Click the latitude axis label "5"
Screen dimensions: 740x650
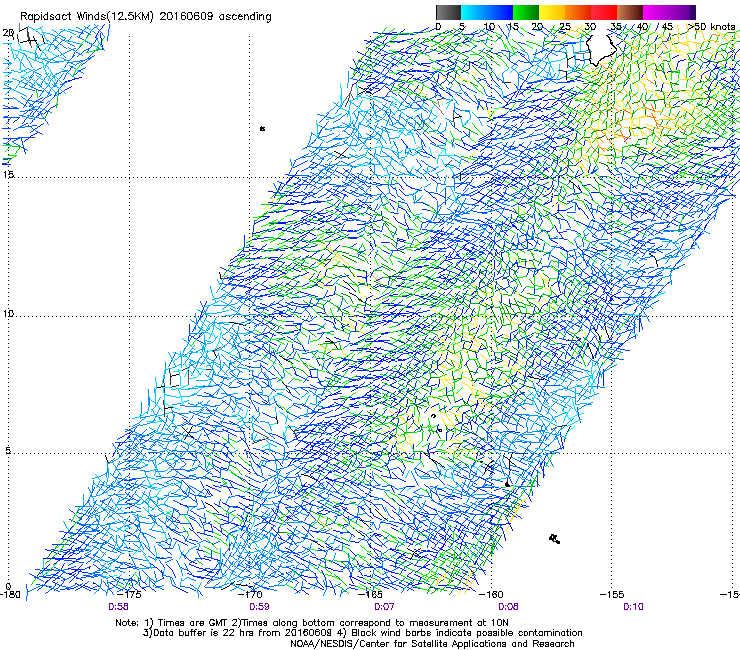pyautogui.click(x=8, y=450)
